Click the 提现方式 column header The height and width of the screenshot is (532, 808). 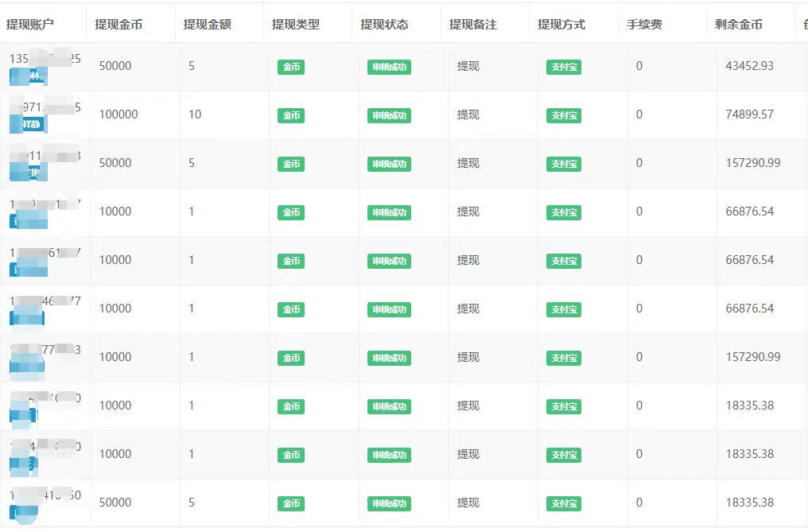pyautogui.click(x=561, y=24)
